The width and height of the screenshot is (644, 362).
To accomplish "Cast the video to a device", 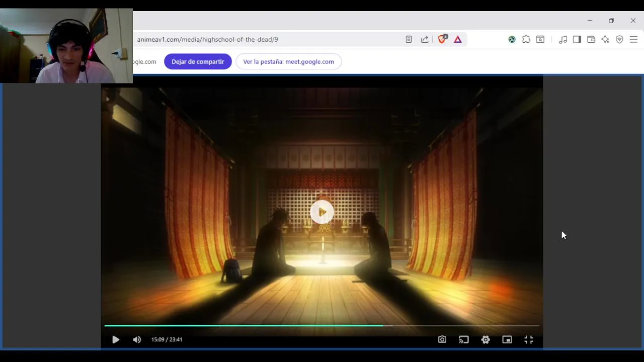I will coord(464,340).
